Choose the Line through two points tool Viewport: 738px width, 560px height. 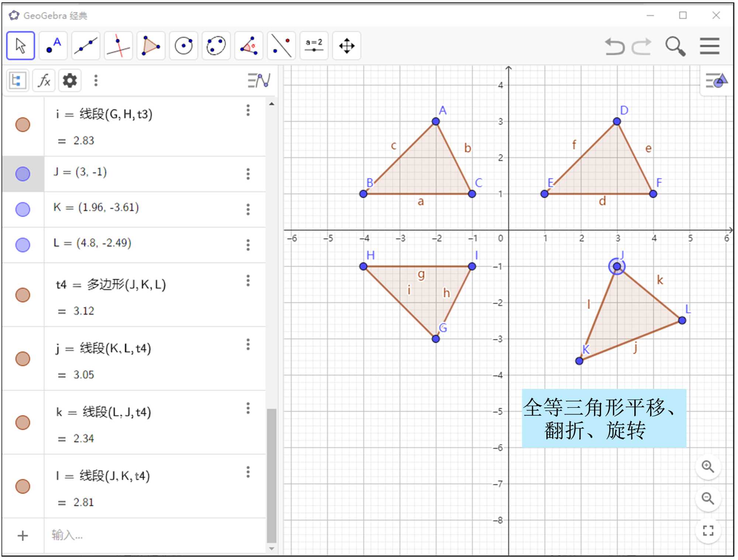point(86,46)
